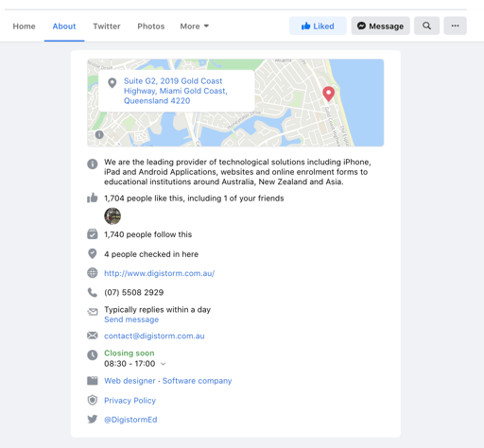Viewport: 484px width, 448px height.
Task: Click the location pin beside address
Action: point(112,83)
